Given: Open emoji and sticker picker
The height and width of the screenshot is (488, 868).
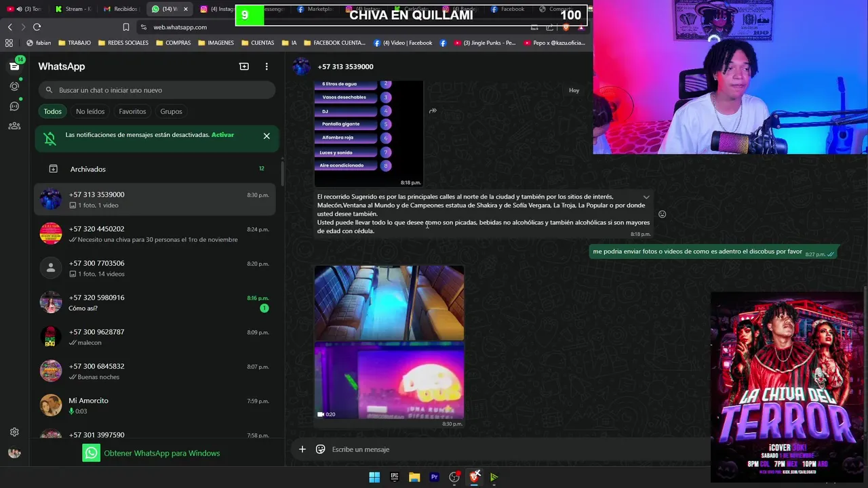Looking at the screenshot, I should tap(320, 449).
